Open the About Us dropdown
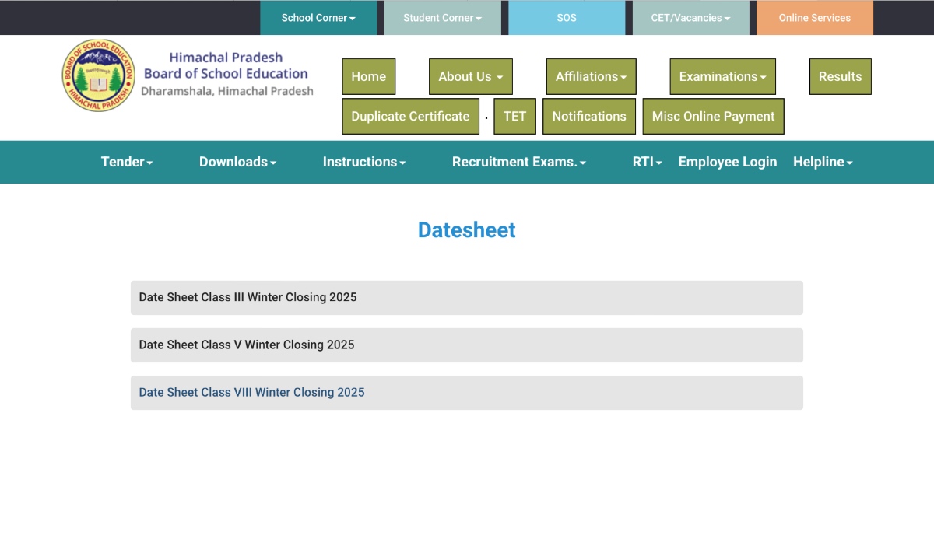934x560 pixels. [470, 76]
